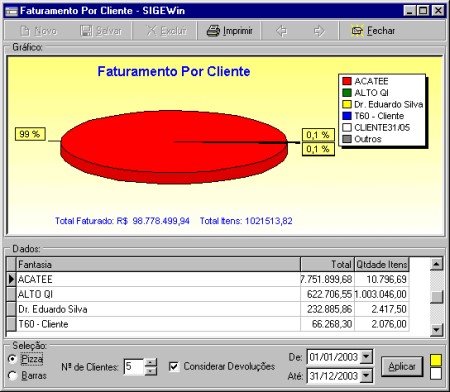
Task: Click the green ALTO QI legend swatch
Action: 347,93
